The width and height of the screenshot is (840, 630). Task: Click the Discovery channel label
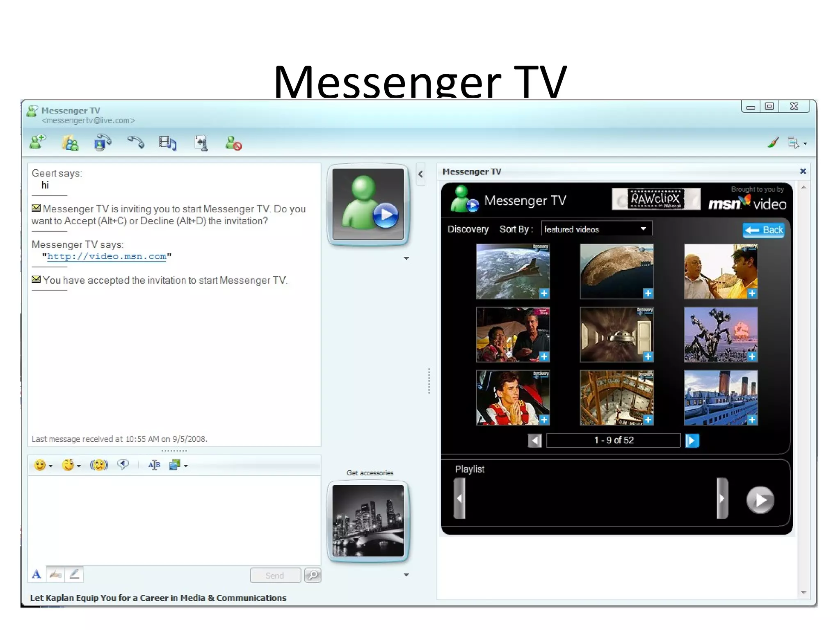468,229
